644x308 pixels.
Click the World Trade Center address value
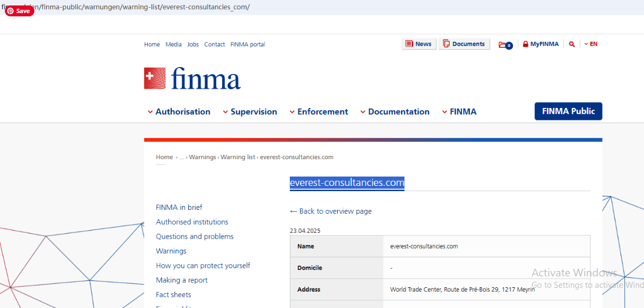point(462,289)
